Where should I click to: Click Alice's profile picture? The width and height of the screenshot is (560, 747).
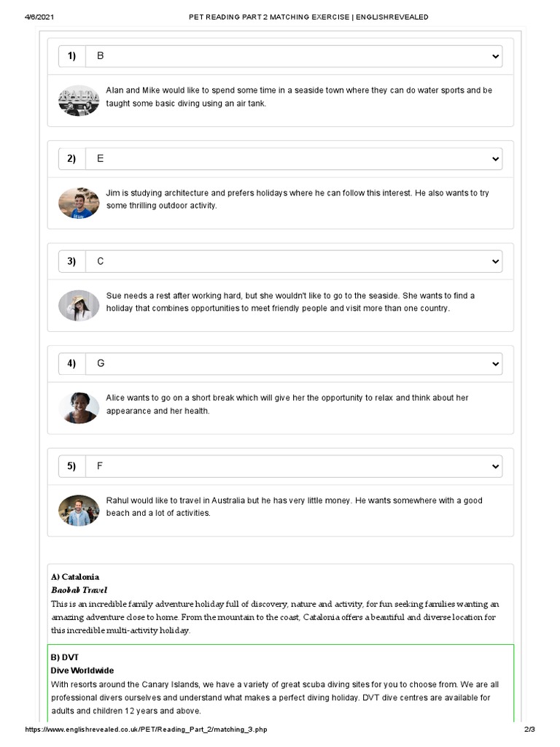click(x=79, y=408)
